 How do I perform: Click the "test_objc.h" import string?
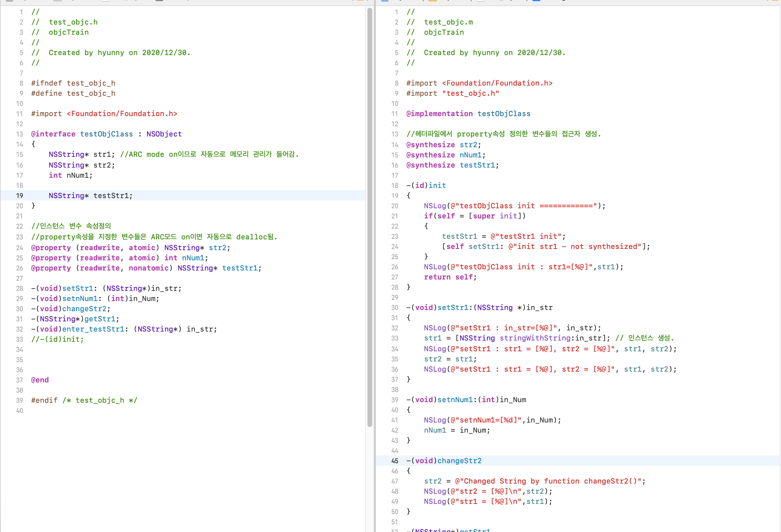click(x=470, y=93)
